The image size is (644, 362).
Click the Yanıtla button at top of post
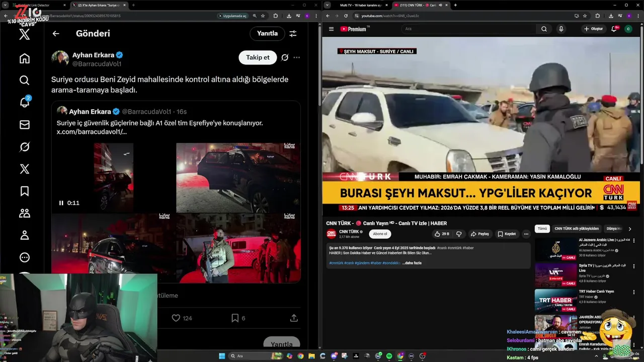(x=267, y=34)
